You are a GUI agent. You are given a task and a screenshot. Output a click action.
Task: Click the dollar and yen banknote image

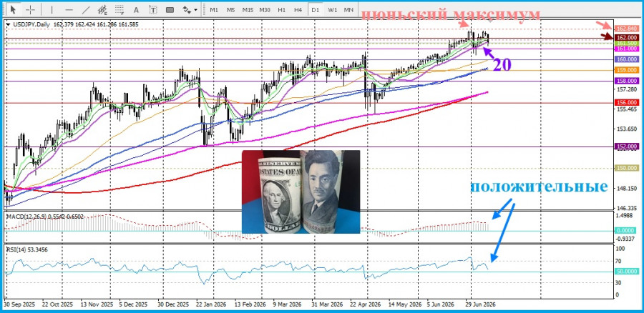click(x=301, y=192)
